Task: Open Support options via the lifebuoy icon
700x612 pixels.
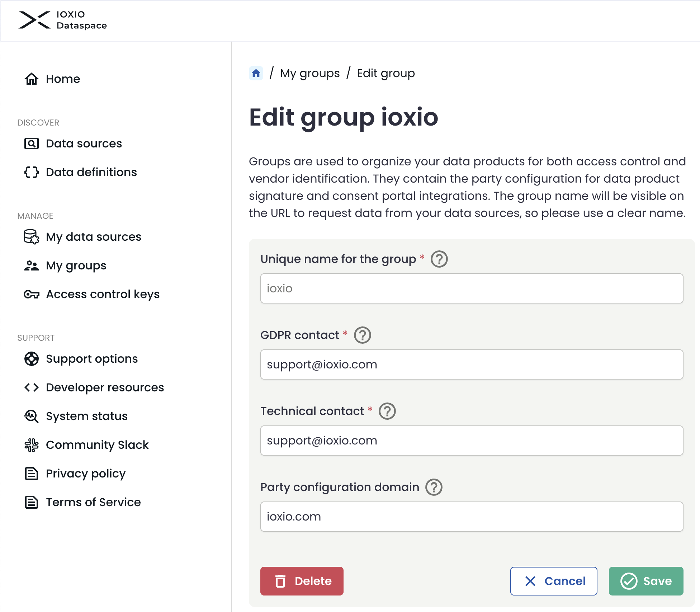Action: coord(31,359)
